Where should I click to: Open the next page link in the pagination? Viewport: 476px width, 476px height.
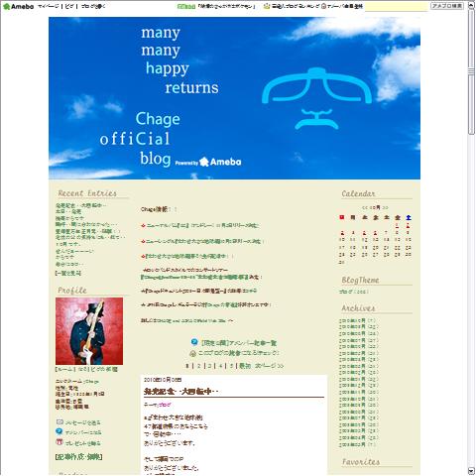tap(270, 366)
